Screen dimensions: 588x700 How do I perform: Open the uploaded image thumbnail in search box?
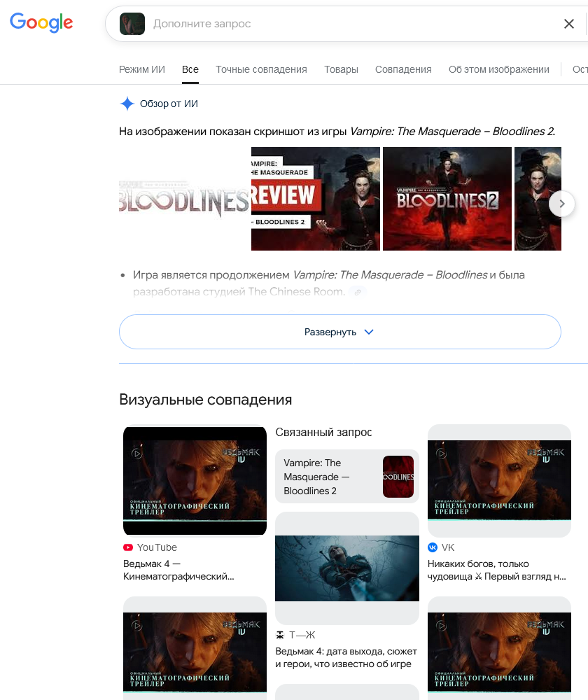[x=132, y=24]
